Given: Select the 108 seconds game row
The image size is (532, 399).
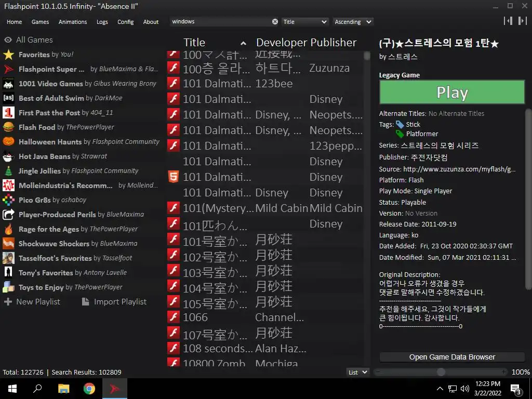Looking at the screenshot, I should pos(265,348).
